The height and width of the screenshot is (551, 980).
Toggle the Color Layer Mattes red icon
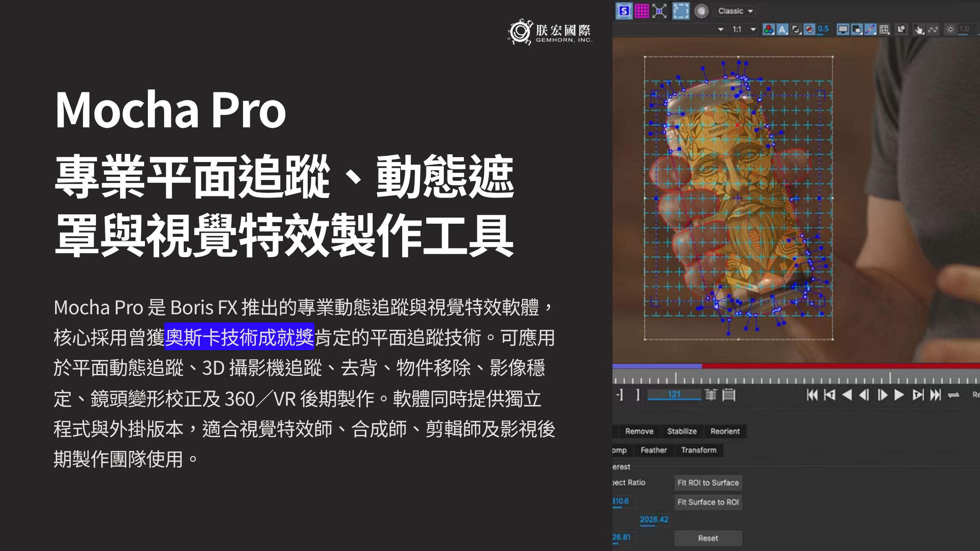(x=809, y=29)
